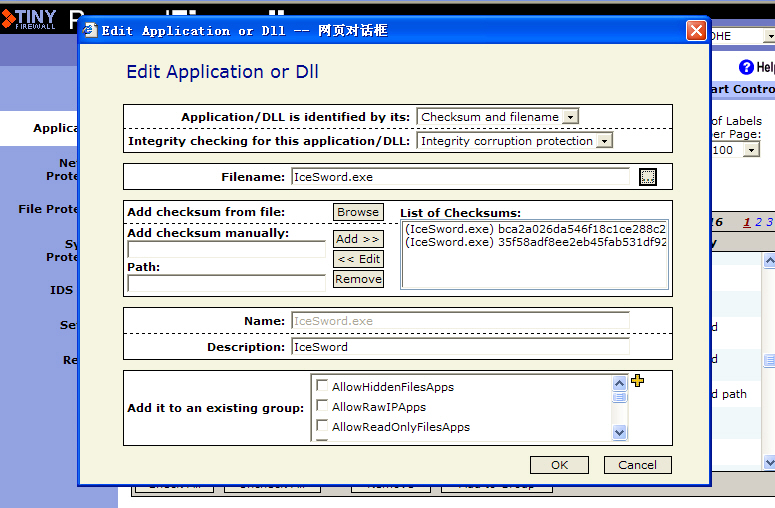This screenshot has width=775, height=508.
Task: Select the bca2a026 checksum entry
Action: pos(535,229)
